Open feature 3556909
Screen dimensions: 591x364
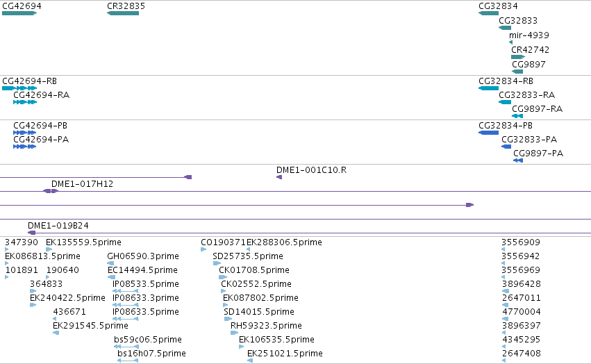click(x=503, y=249)
